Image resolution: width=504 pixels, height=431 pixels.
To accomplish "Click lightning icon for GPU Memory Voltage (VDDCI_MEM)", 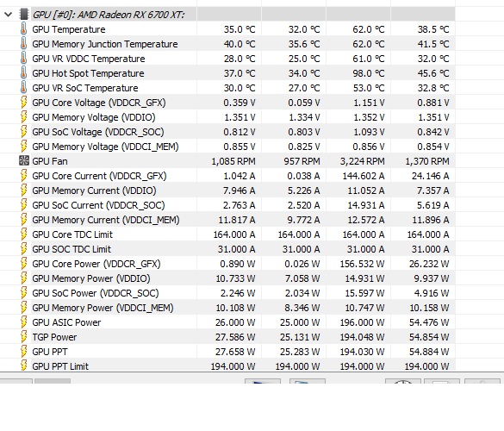I will [23, 147].
